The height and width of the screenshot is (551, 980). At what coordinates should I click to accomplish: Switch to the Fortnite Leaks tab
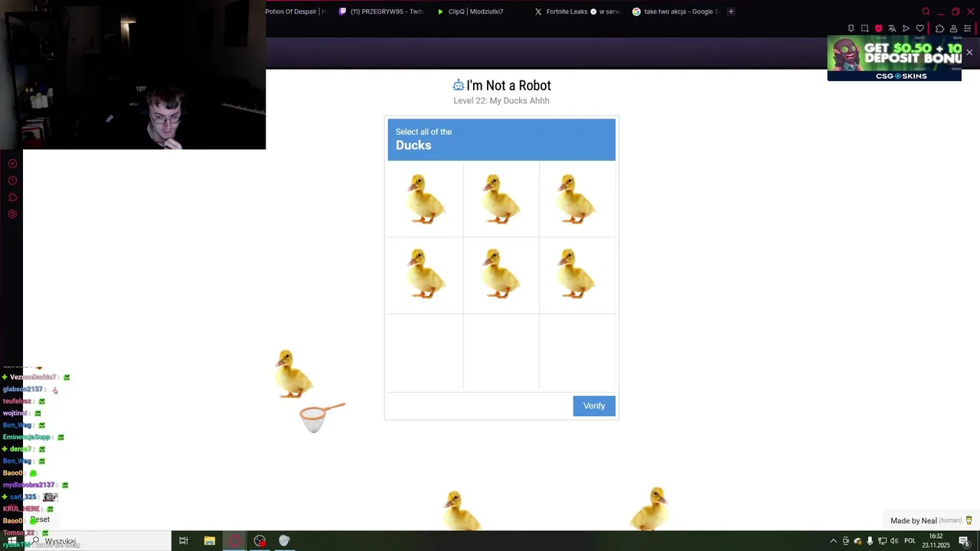577,11
